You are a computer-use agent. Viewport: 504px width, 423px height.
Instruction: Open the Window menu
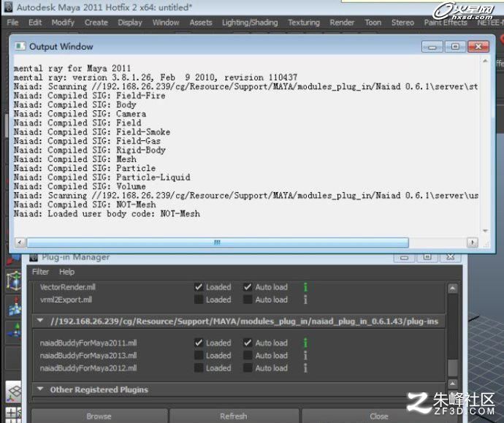[x=166, y=23]
